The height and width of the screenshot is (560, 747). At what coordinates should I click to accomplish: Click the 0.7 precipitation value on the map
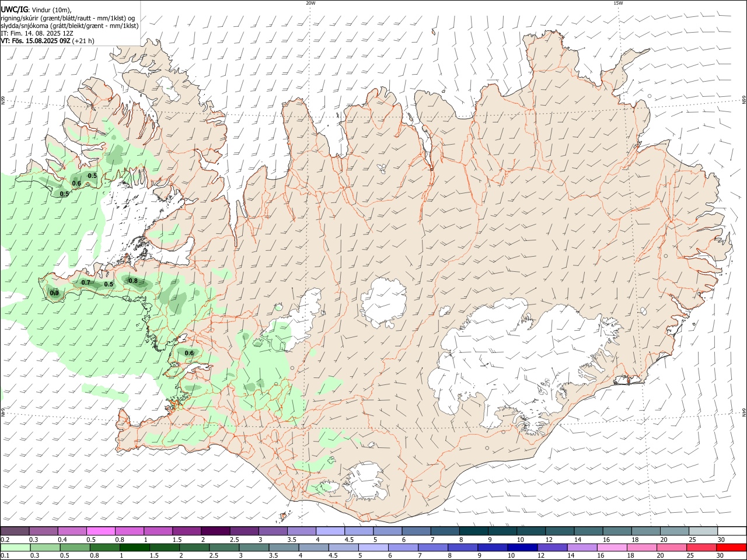coord(86,282)
